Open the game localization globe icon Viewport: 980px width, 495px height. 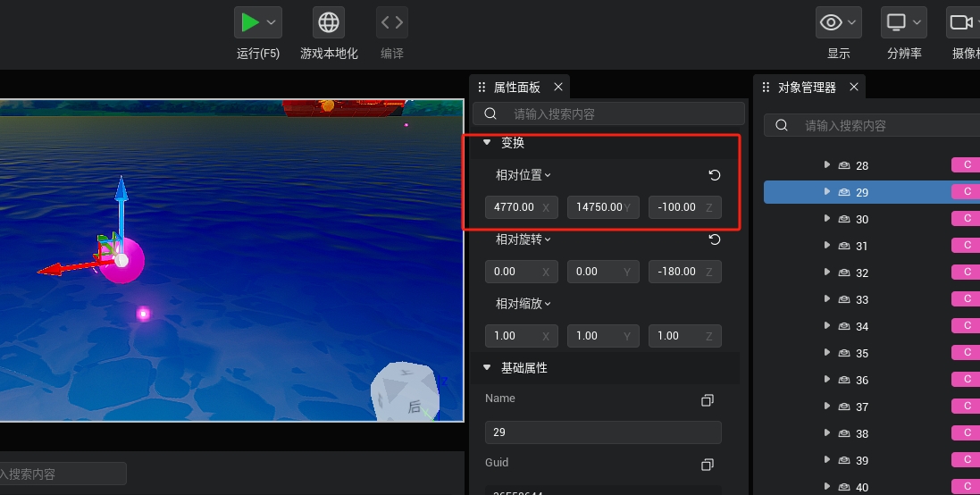pos(329,22)
